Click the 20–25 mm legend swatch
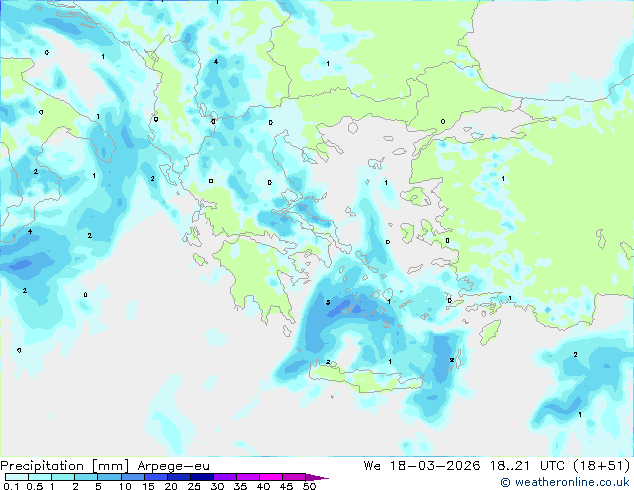Screen dimensions: 634x490 pyautogui.click(x=178, y=477)
